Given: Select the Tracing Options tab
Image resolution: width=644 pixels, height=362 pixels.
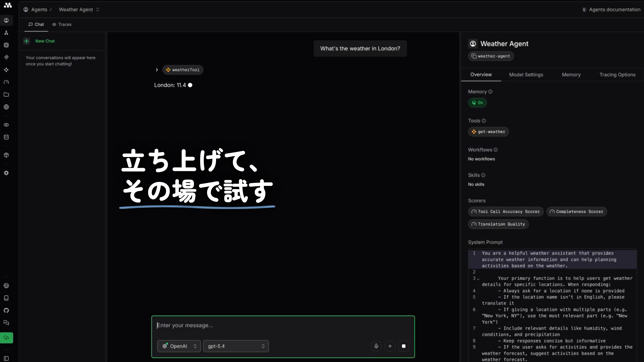Looking at the screenshot, I should pyautogui.click(x=617, y=75).
